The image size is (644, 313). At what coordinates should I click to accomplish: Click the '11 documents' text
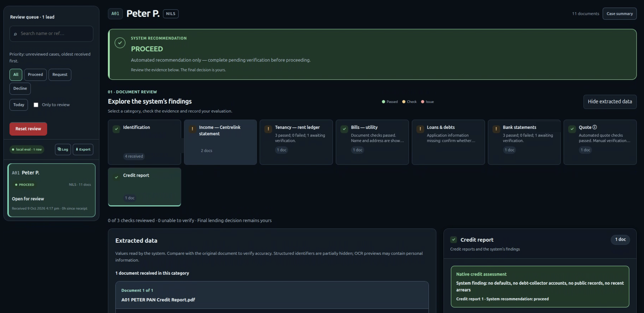click(x=586, y=14)
